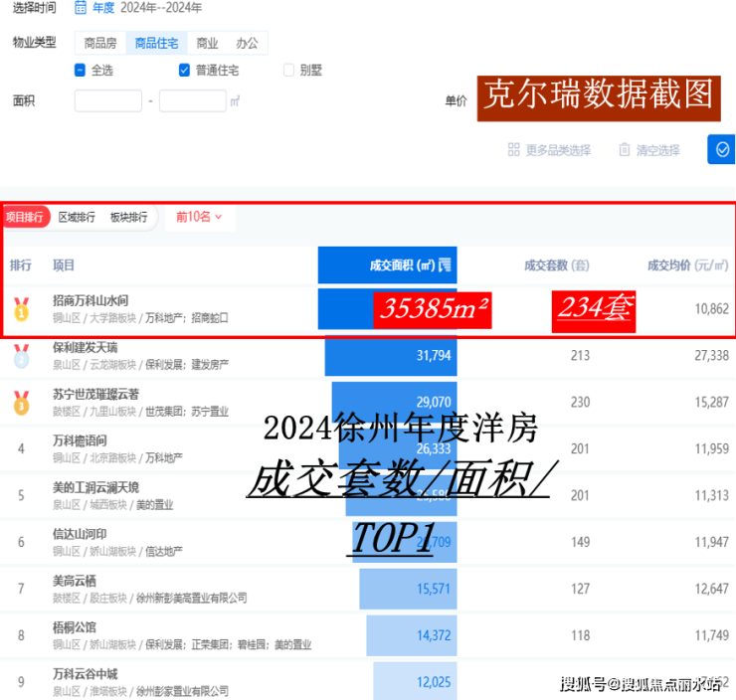736x700 pixels.
Task: Click the blue checkmark confirm icon
Action: tap(722, 149)
